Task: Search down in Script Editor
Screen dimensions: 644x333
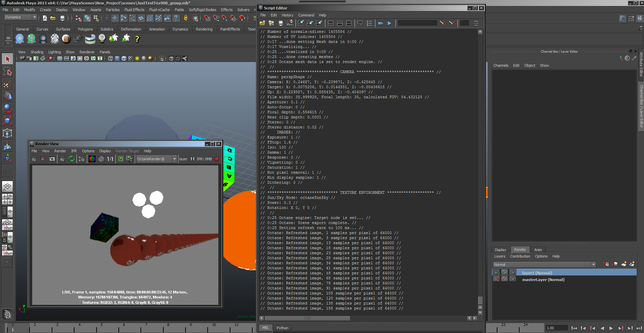Action: tap(442, 23)
